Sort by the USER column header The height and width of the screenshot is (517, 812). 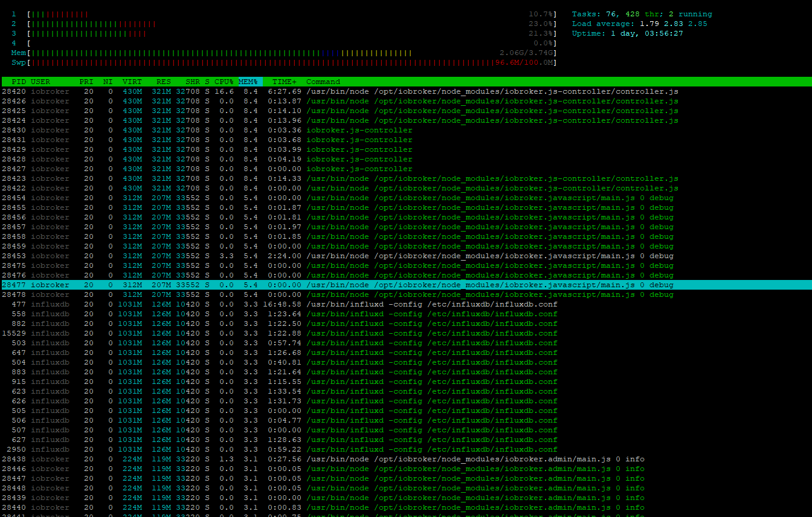(40, 82)
